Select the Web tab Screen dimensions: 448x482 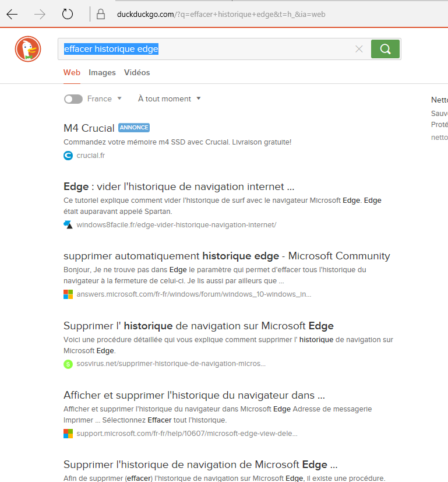(72, 72)
